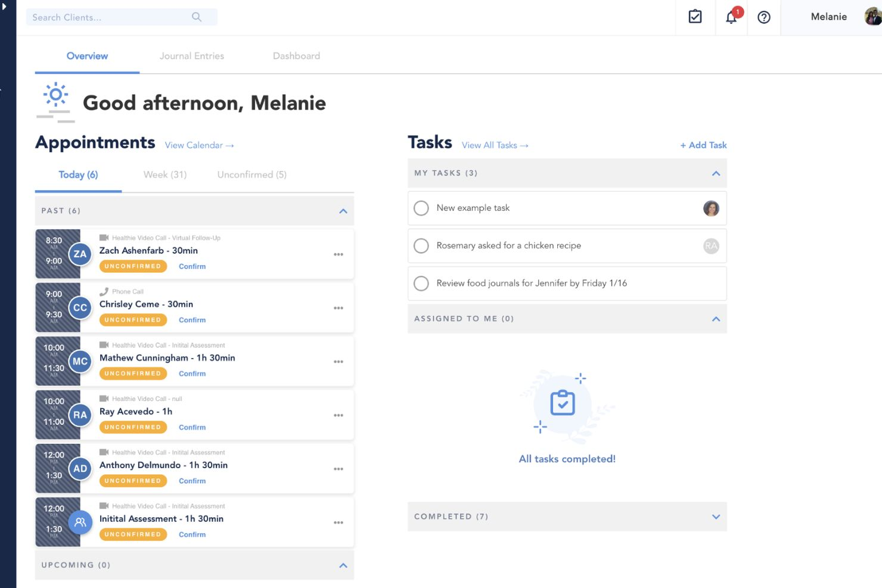Screen dimensions: 882x588
Task: Click video call icon on Zach Ashenfarb appointment
Action: pyautogui.click(x=104, y=238)
